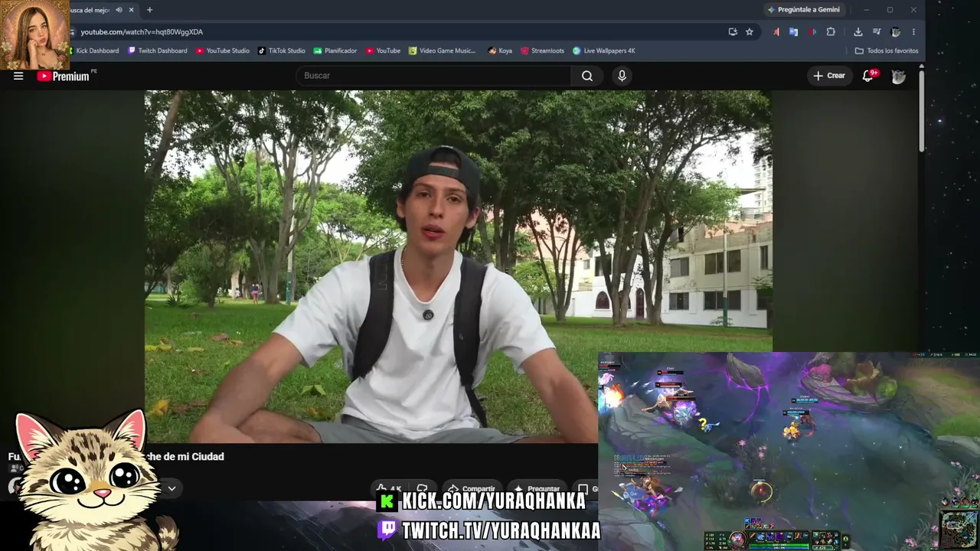Open the Google Translate extension
Viewport: 980px width, 551px height.
(x=794, y=32)
